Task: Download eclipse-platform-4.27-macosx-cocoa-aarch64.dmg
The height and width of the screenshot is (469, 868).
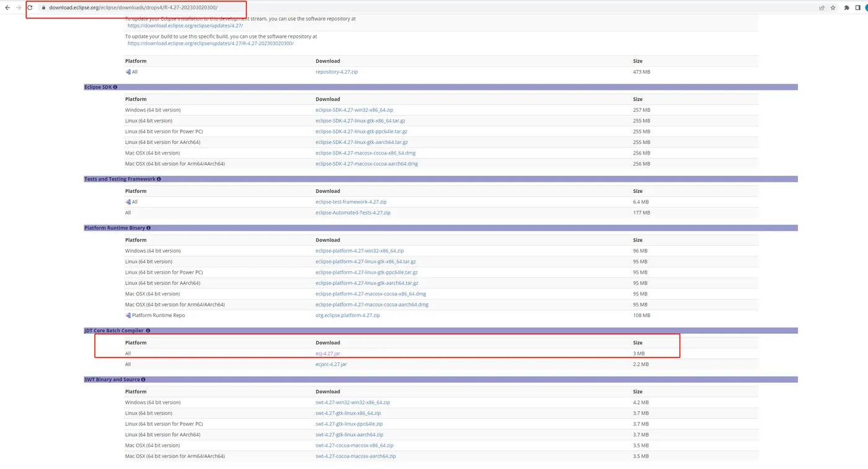Action: click(x=372, y=305)
